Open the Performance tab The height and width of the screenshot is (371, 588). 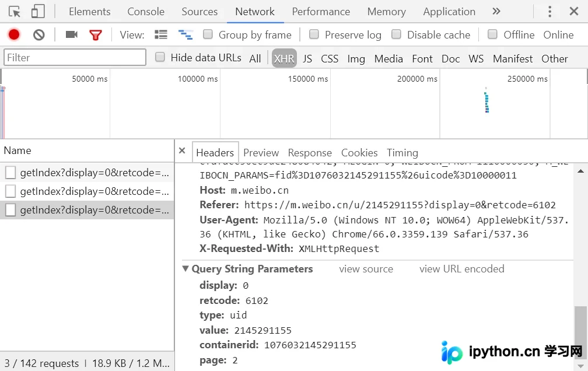pyautogui.click(x=321, y=12)
